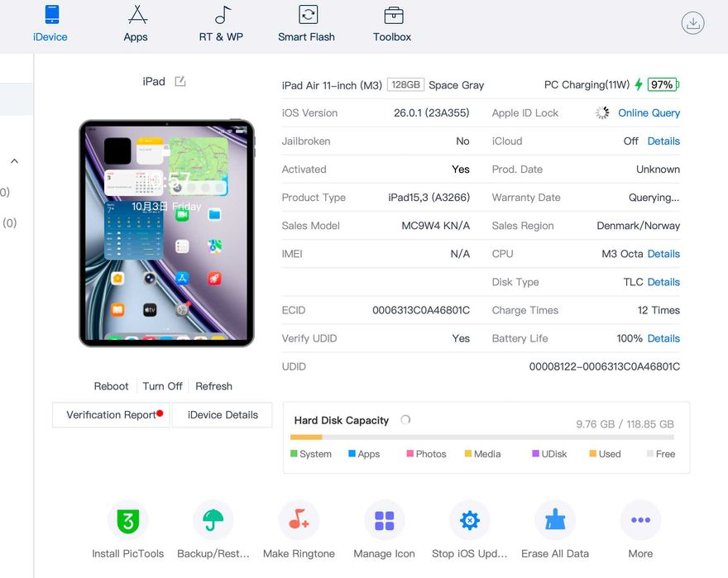Edit the iPad device name
This screenshot has width=728, height=578.
180,81
